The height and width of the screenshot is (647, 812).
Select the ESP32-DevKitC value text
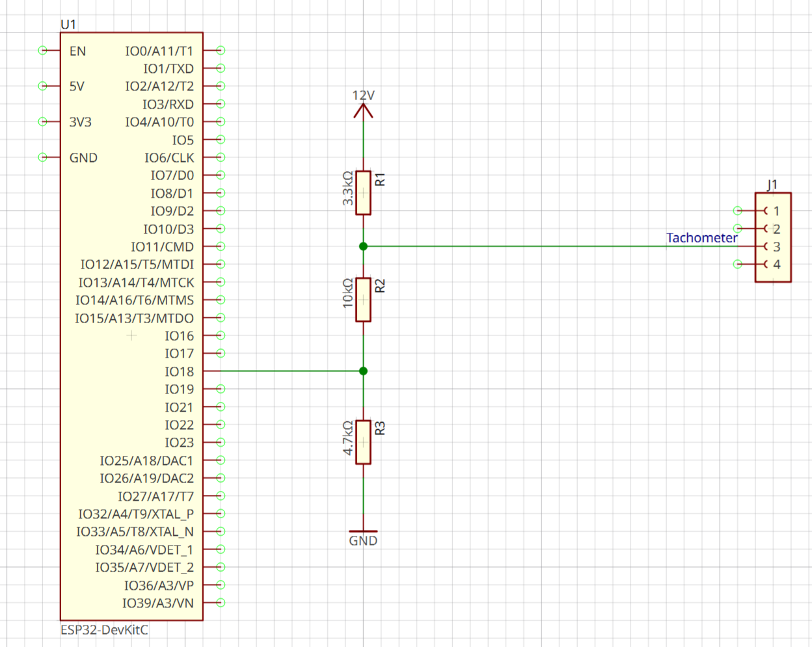click(x=104, y=630)
